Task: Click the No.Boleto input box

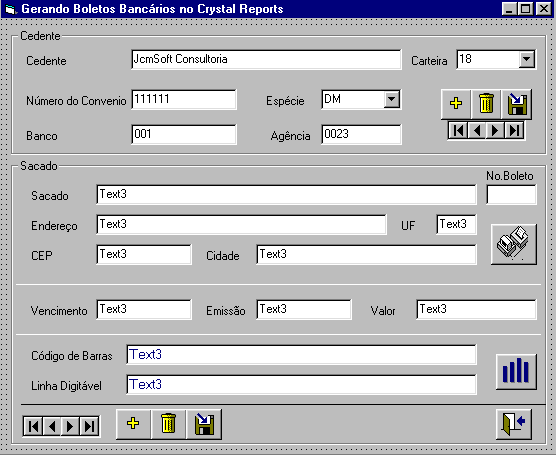Action: point(511,194)
